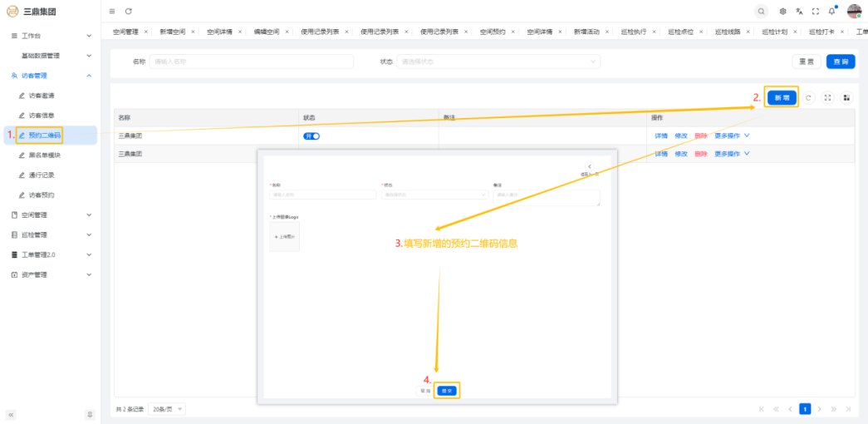Click the page reload icon in header

tap(128, 11)
